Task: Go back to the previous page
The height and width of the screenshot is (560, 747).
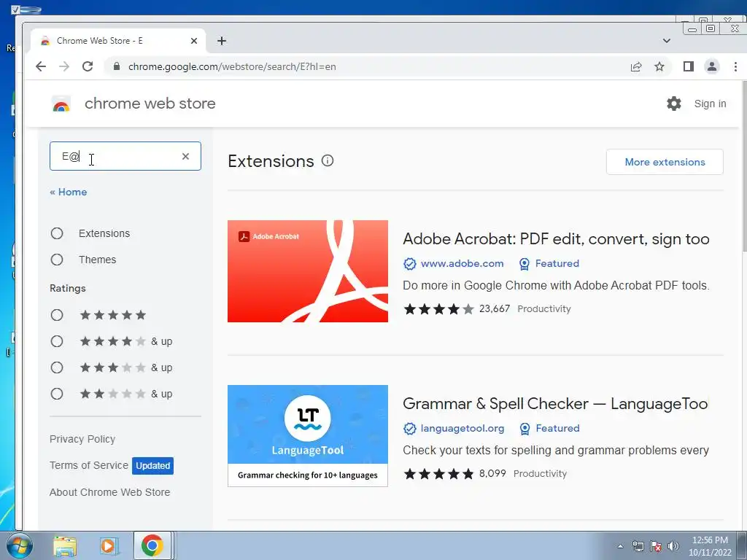Action: pyautogui.click(x=41, y=66)
